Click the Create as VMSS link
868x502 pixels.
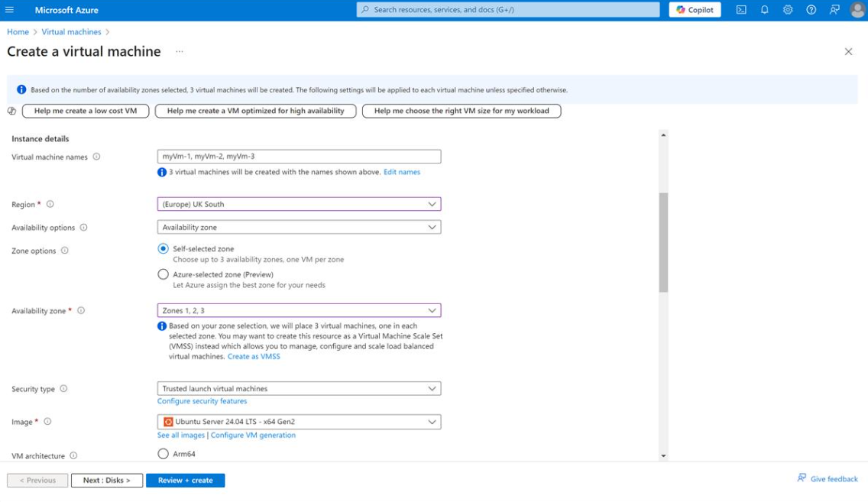pos(254,356)
